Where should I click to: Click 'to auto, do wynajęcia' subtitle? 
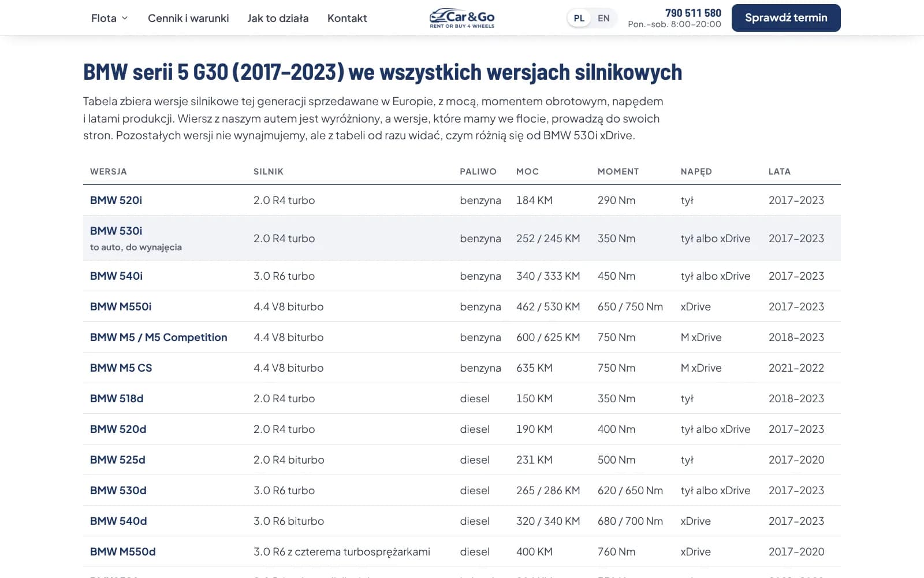[136, 247]
